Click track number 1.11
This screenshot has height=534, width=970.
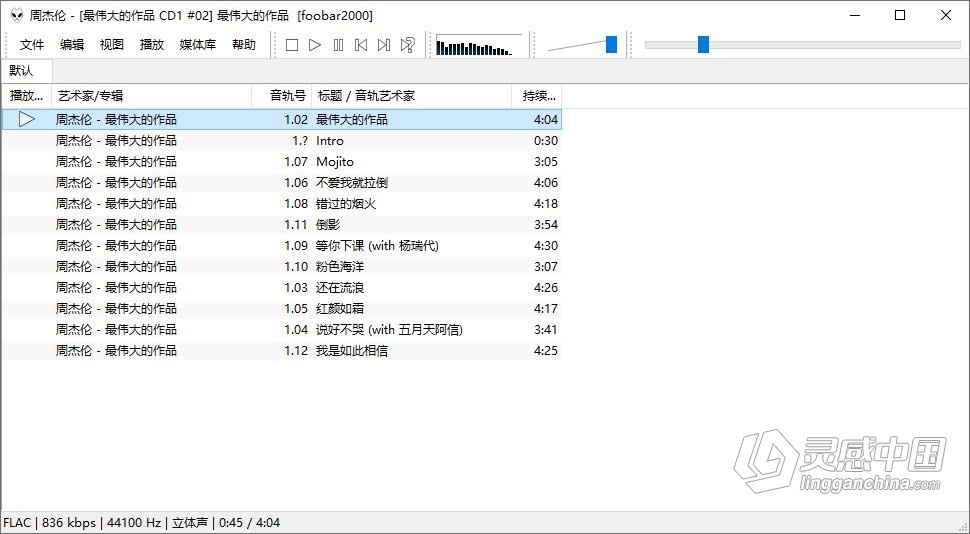click(x=296, y=225)
